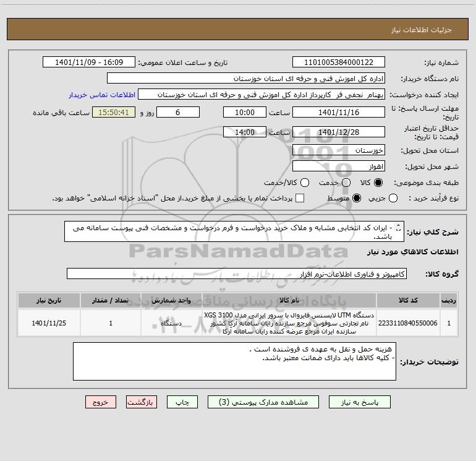Click the spinner arrows in the description box
This screenshot has width=476, height=461.
tap(399, 227)
